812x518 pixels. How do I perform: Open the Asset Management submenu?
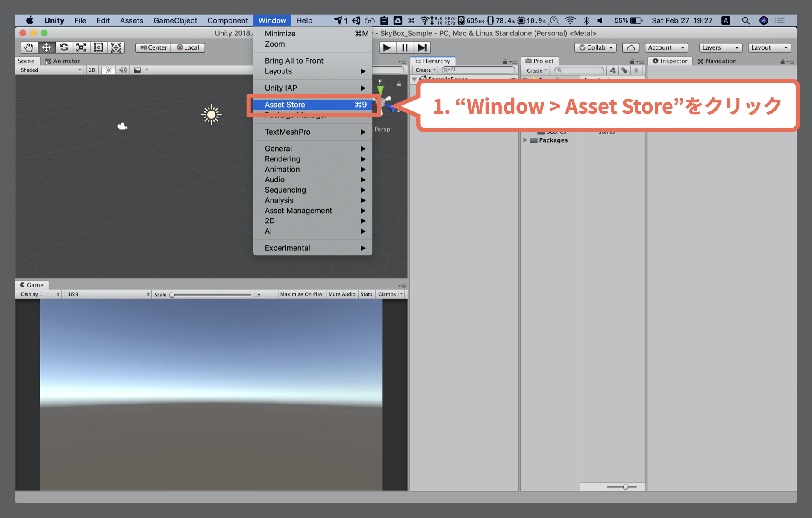click(313, 211)
